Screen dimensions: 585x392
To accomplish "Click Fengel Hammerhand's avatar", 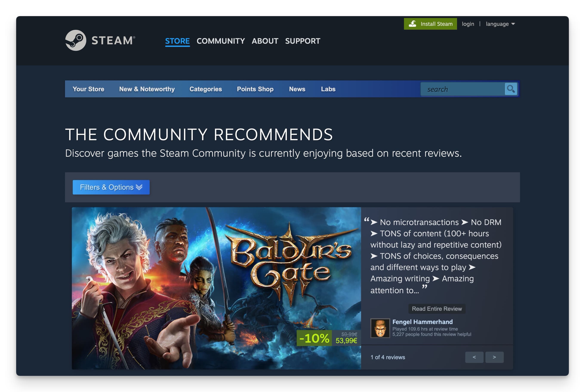I will click(x=380, y=328).
